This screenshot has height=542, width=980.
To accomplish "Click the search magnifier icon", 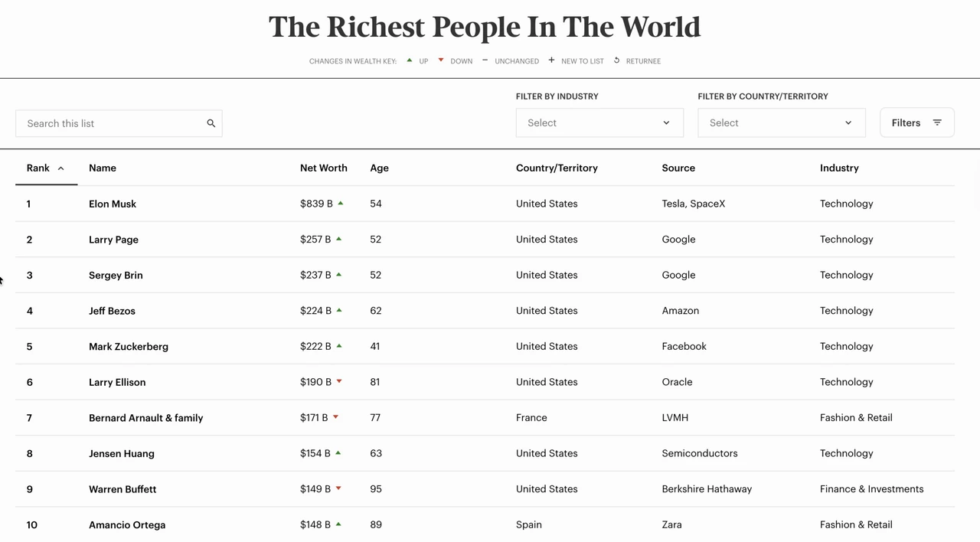I will click(x=211, y=123).
